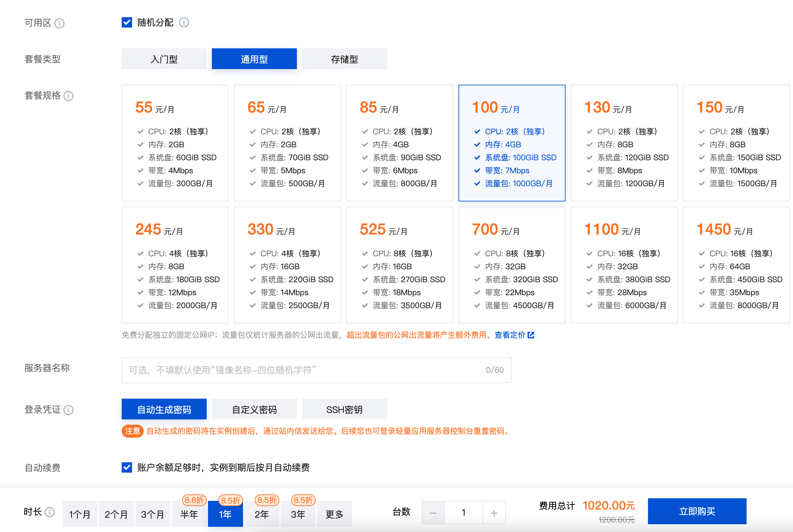Set duration to 1年

tap(225, 514)
